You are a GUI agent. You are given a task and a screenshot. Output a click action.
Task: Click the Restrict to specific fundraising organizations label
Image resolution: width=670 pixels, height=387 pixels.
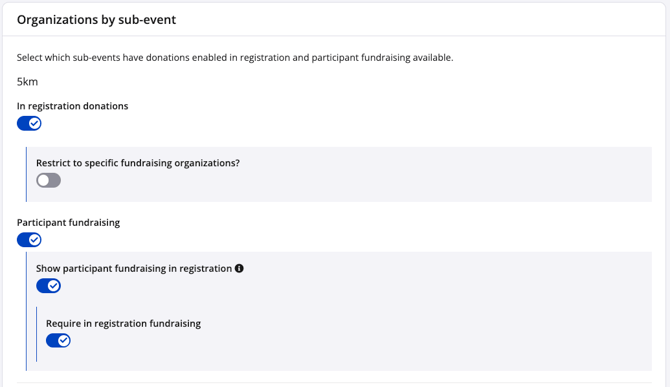138,163
